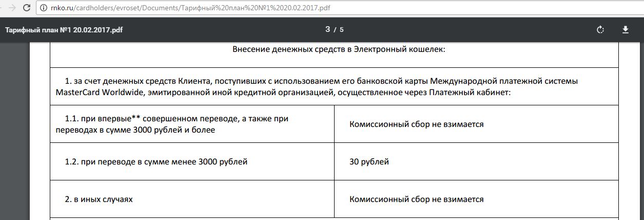Open site information icon beside rnko.ru

44,8
